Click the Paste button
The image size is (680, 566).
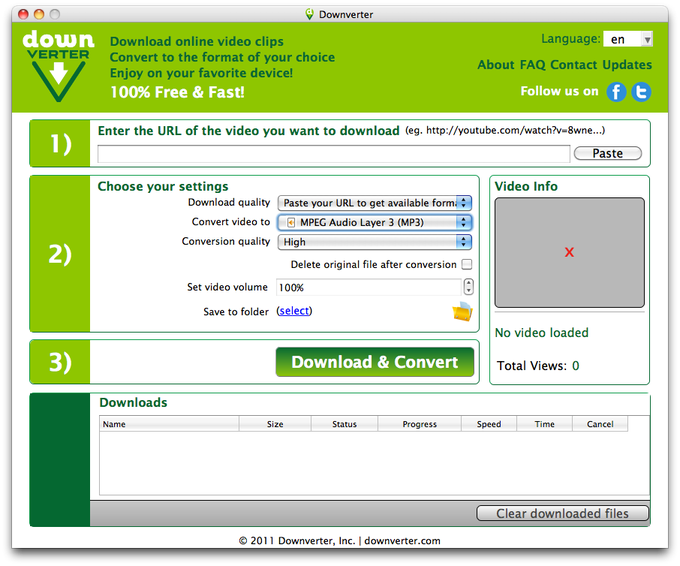[x=608, y=154]
